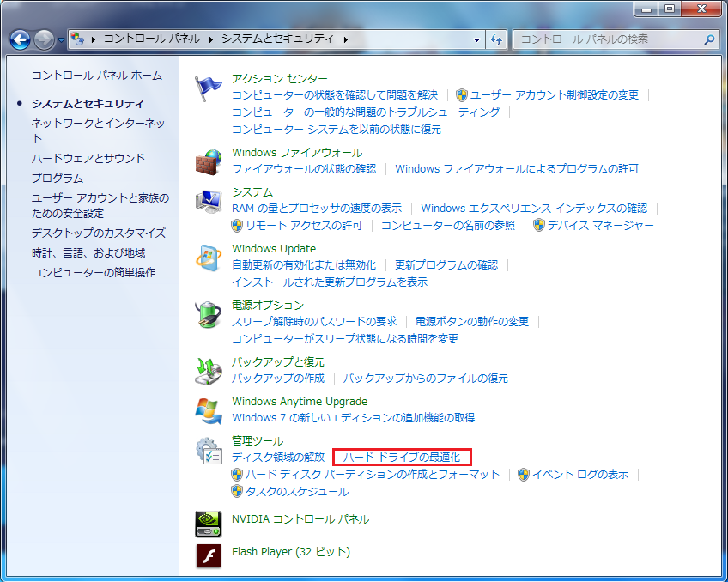
Task: Expand the arrow after システムとセキュリティ breadcrumb
Action: (x=346, y=39)
